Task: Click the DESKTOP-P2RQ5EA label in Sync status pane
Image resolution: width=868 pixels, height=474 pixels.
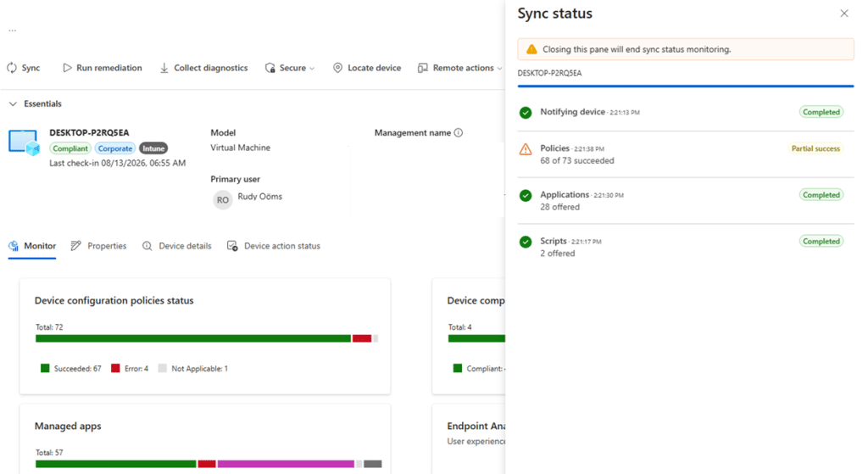Action: click(549, 73)
